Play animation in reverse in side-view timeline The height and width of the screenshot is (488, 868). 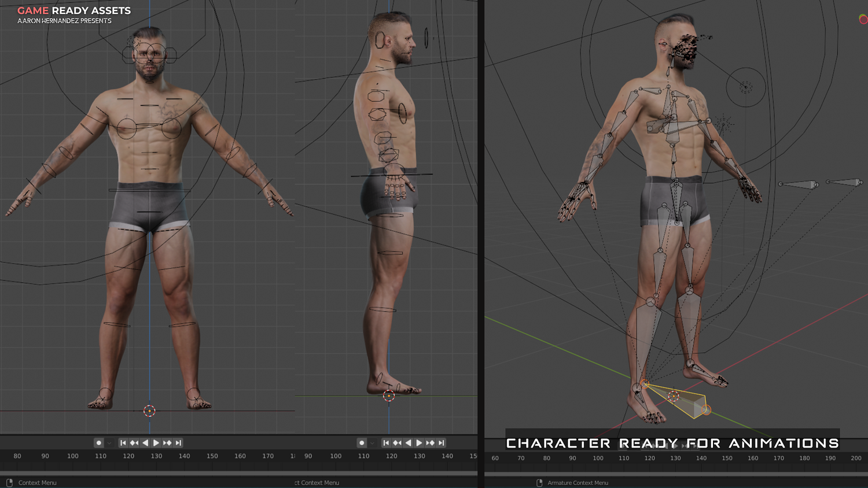tap(408, 443)
